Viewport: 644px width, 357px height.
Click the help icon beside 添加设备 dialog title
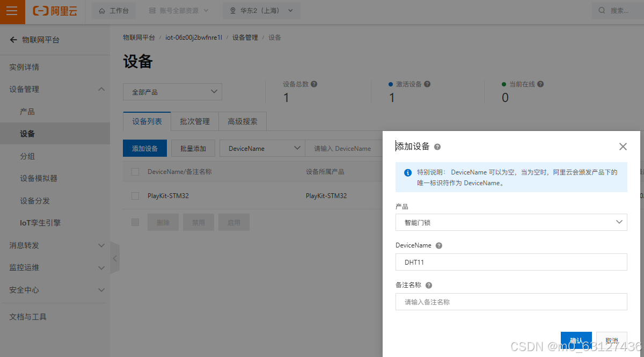click(x=437, y=146)
